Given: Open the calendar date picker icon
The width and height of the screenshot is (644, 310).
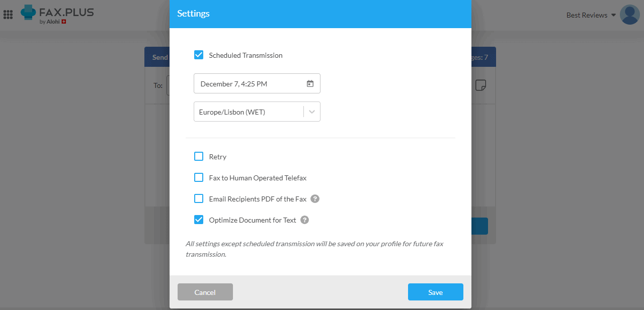Looking at the screenshot, I should [x=311, y=83].
